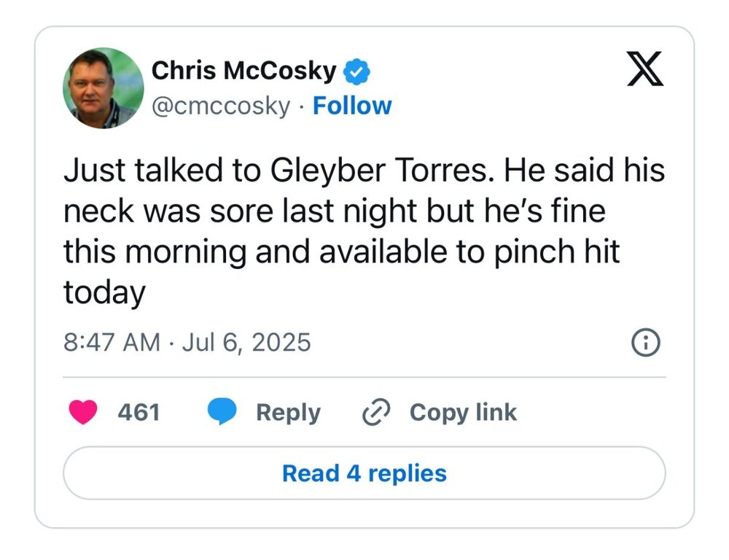729x560 pixels.
Task: Click the word 'today' in the tweet
Action: tap(104, 292)
